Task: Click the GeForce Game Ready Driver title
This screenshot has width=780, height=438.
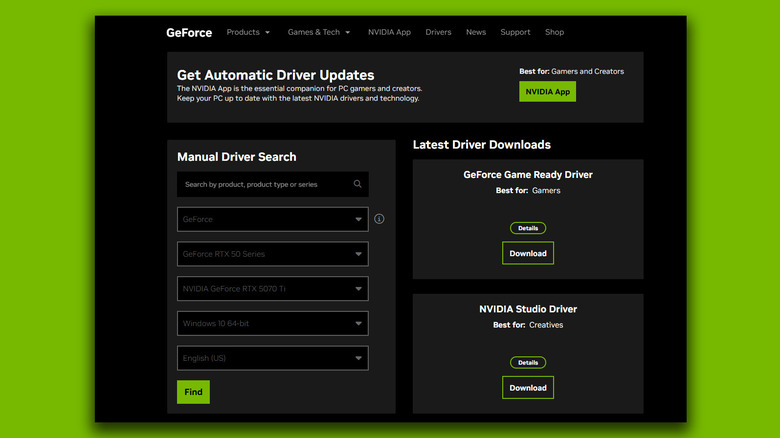Action: (528, 175)
